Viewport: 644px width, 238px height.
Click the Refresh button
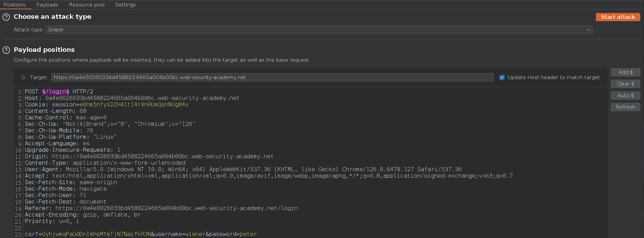(x=625, y=107)
